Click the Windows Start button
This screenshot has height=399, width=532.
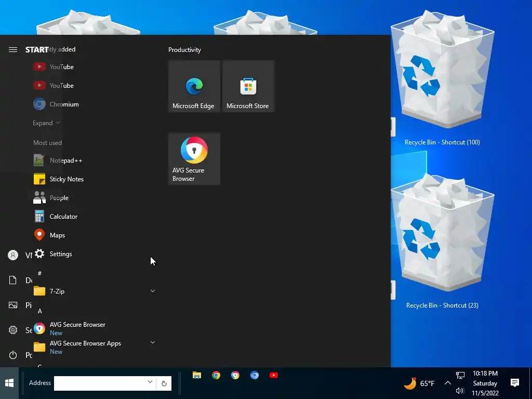(9, 383)
